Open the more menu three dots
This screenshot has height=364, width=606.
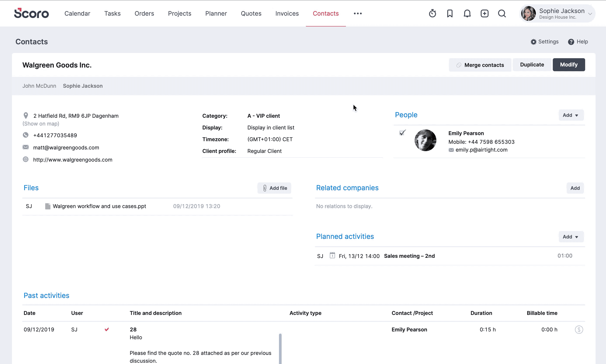(x=358, y=13)
